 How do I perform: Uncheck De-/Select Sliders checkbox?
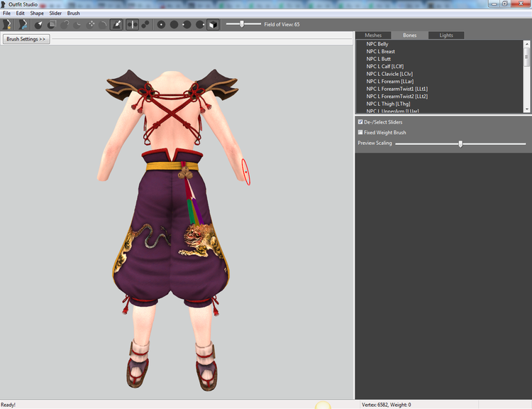pyautogui.click(x=360, y=122)
